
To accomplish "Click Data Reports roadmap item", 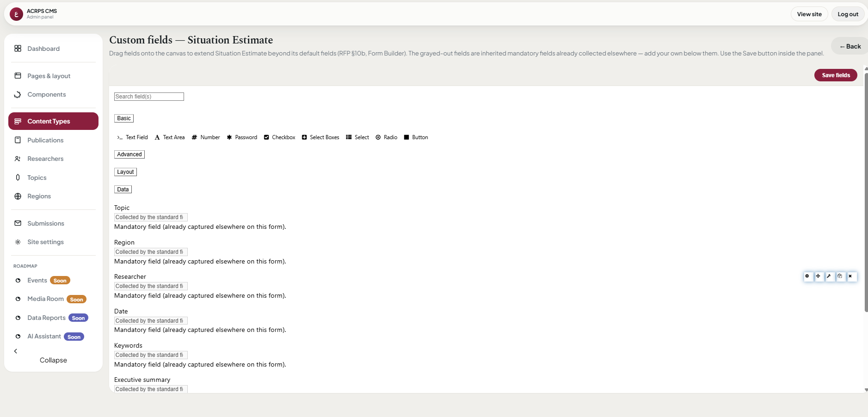I will click(53, 318).
